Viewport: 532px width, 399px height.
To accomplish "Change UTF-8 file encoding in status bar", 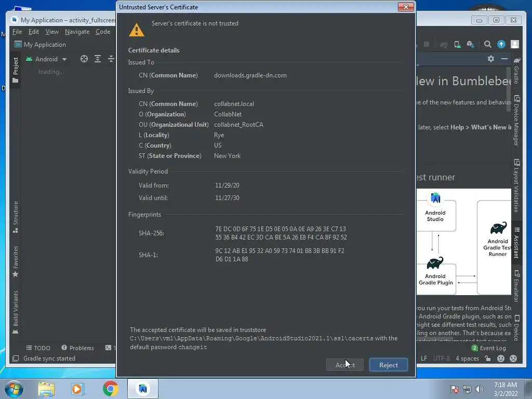I will (x=442, y=358).
